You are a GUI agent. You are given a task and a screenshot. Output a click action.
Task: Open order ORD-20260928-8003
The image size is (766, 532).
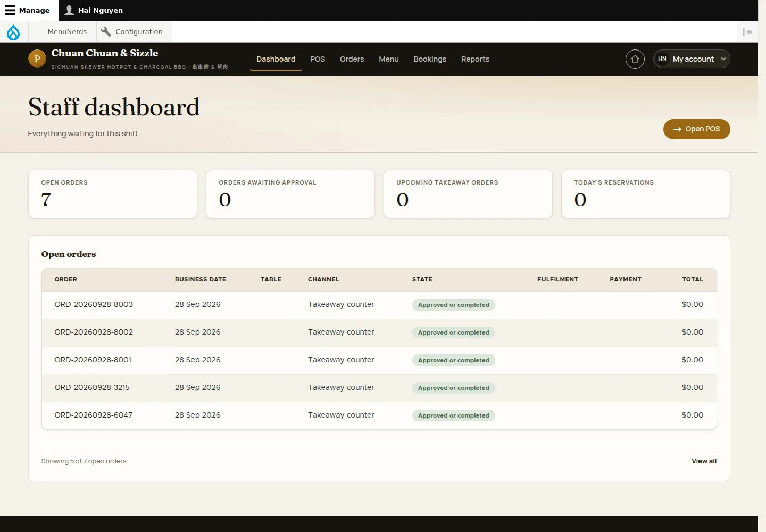pyautogui.click(x=94, y=304)
